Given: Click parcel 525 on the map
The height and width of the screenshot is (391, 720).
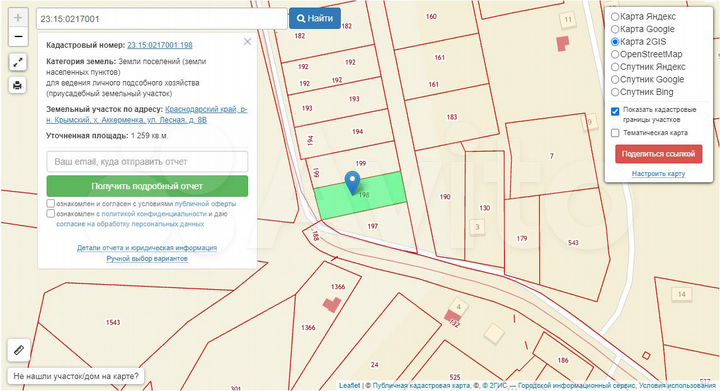Looking at the screenshot, I should click(455, 377).
